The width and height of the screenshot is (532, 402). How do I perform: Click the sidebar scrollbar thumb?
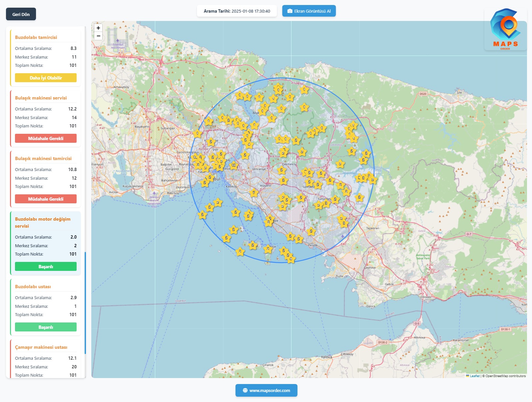pyautogui.click(x=85, y=303)
